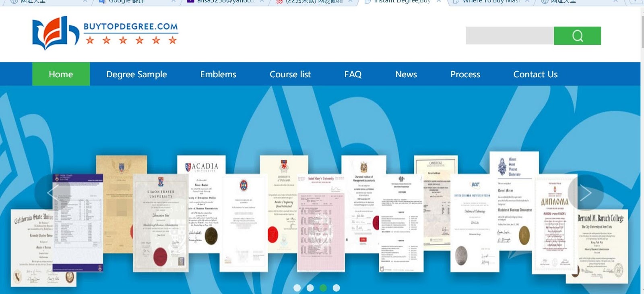Open the FAQ page

pyautogui.click(x=353, y=74)
